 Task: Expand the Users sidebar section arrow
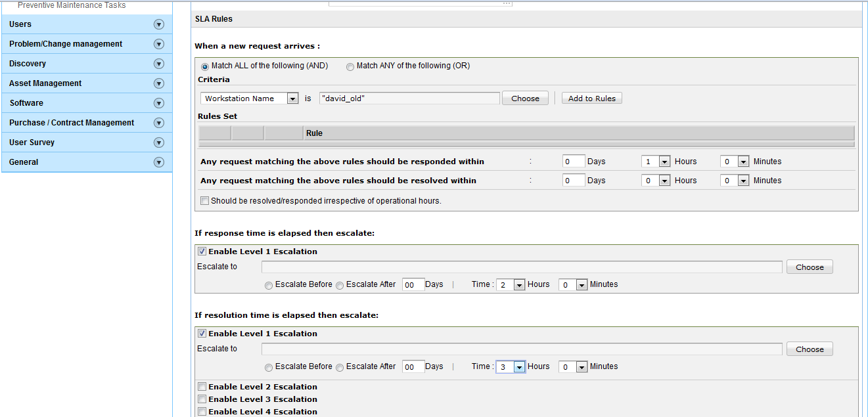pos(158,24)
